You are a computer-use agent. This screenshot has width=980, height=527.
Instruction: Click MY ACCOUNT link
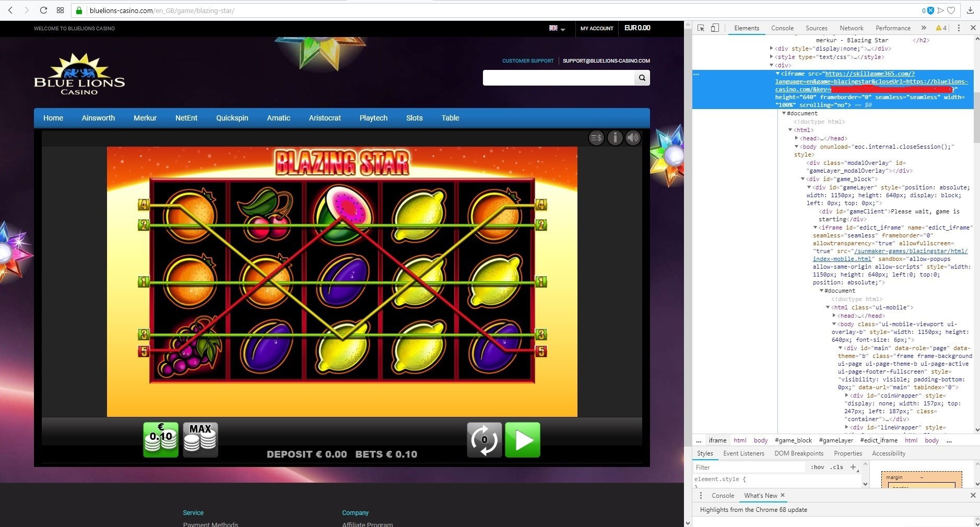[597, 28]
